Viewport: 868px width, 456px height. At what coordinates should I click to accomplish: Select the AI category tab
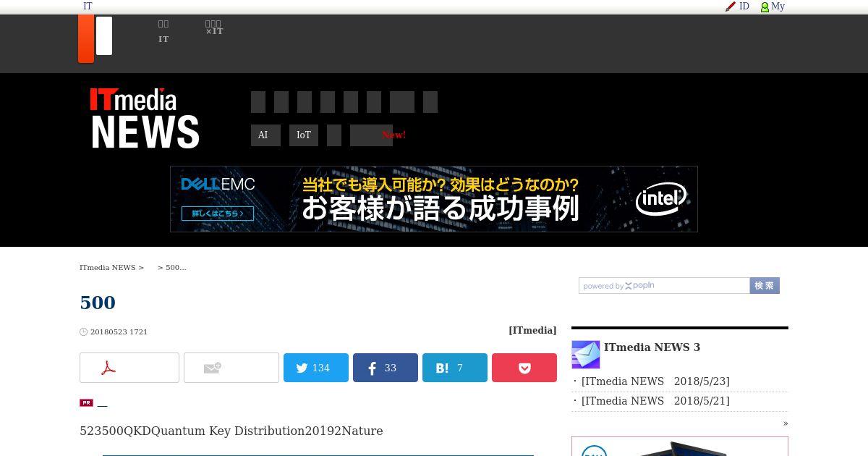click(265, 135)
